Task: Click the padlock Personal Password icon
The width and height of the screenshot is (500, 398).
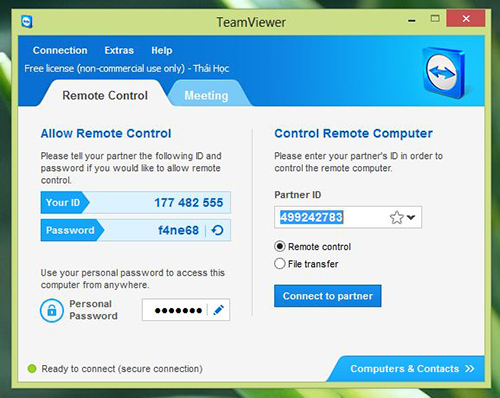Action: (x=52, y=310)
